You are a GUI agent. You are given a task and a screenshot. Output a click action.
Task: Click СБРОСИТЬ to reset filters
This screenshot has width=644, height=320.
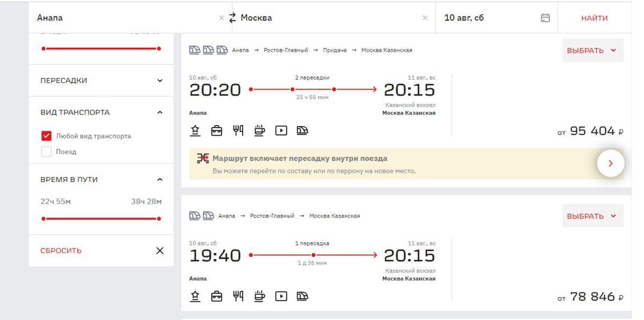click(x=60, y=250)
